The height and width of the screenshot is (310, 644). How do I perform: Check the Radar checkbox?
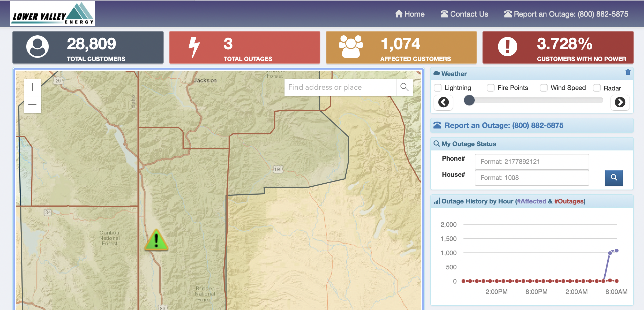(x=597, y=88)
